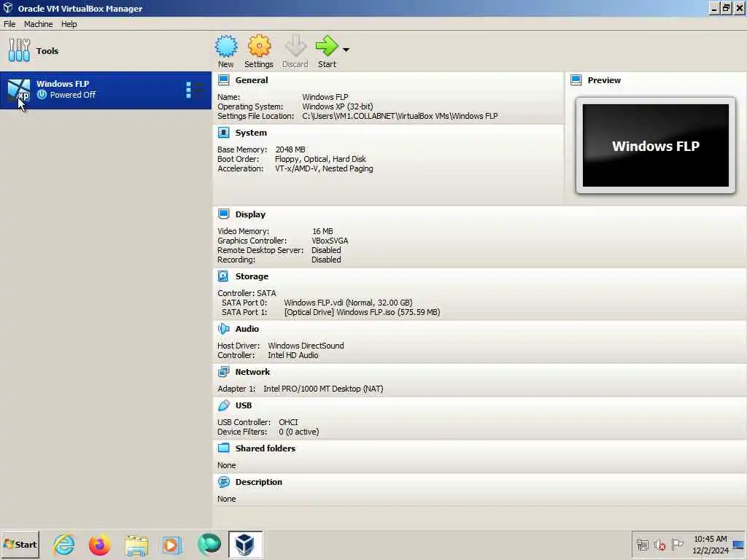The width and height of the screenshot is (747, 560).
Task: Open the Audio settings heading link
Action: tap(247, 329)
